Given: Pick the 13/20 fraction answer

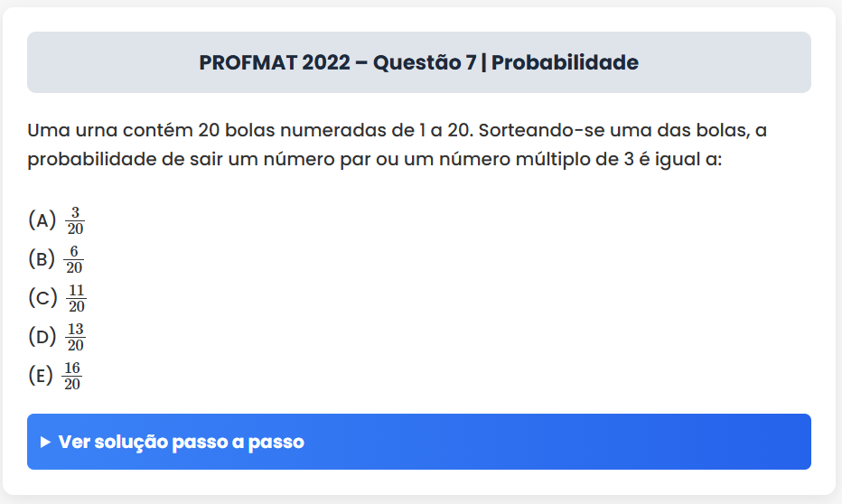Looking at the screenshot, I should [76, 338].
